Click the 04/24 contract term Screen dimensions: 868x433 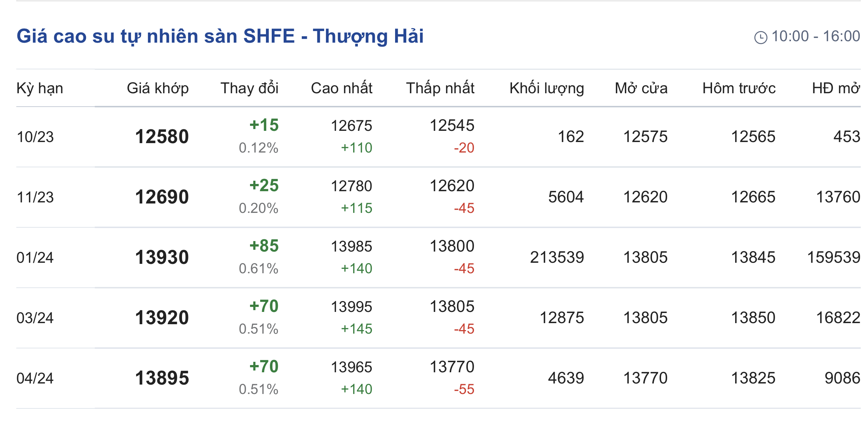pyautogui.click(x=35, y=378)
